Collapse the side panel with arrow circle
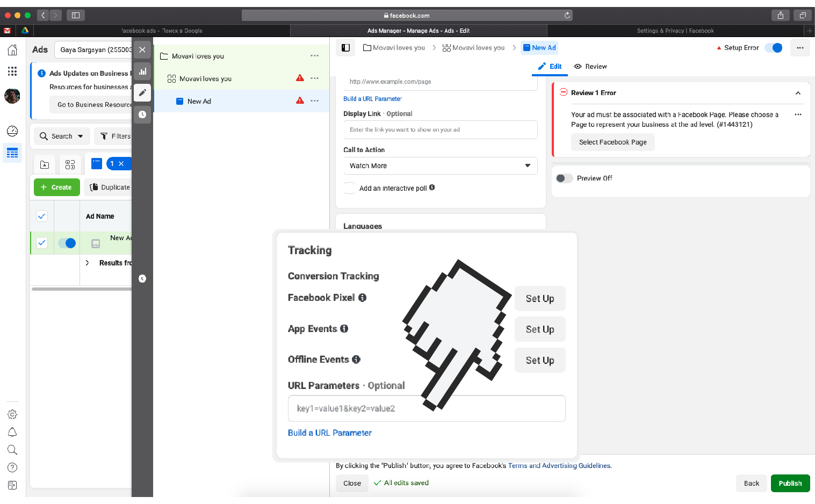815x504 pixels. click(x=142, y=278)
